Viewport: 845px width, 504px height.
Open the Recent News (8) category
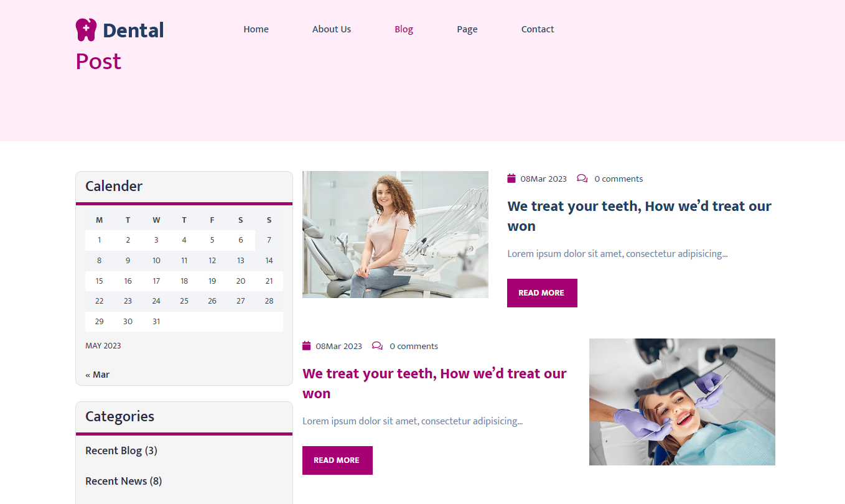(x=124, y=481)
